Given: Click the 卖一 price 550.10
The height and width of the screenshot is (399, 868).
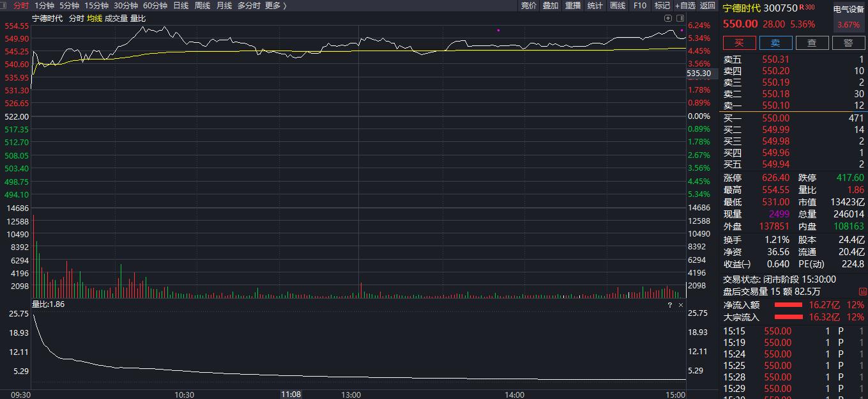Looking at the screenshot, I should [x=776, y=106].
